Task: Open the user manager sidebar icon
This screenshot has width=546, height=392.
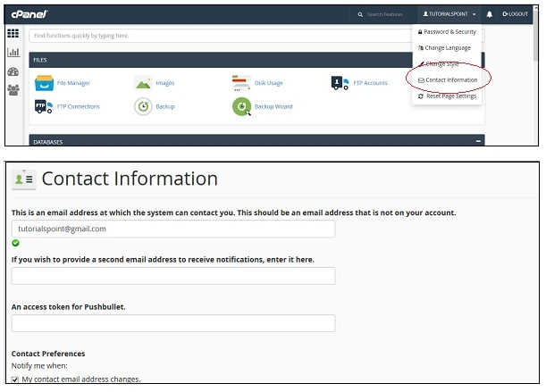Action: 13,90
